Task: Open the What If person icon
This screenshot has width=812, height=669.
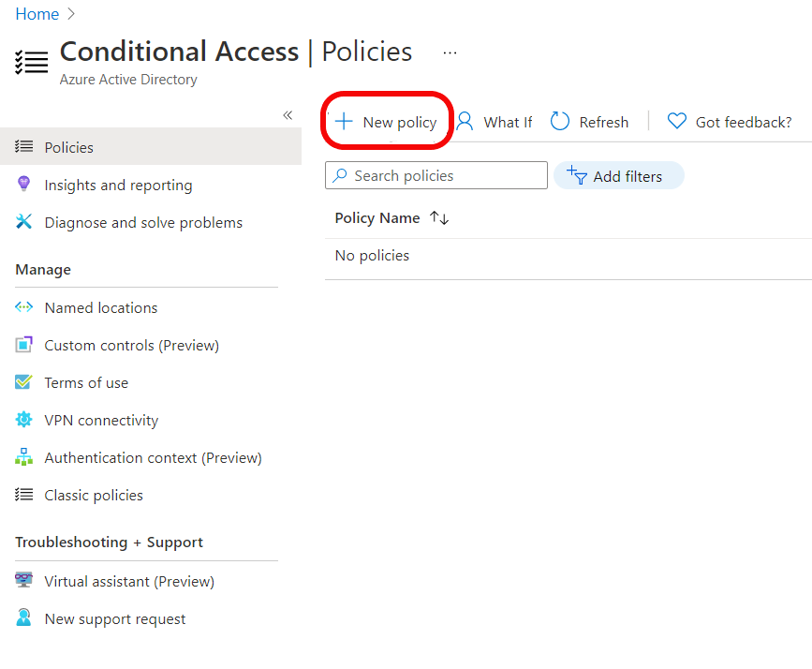Action: pyautogui.click(x=465, y=122)
